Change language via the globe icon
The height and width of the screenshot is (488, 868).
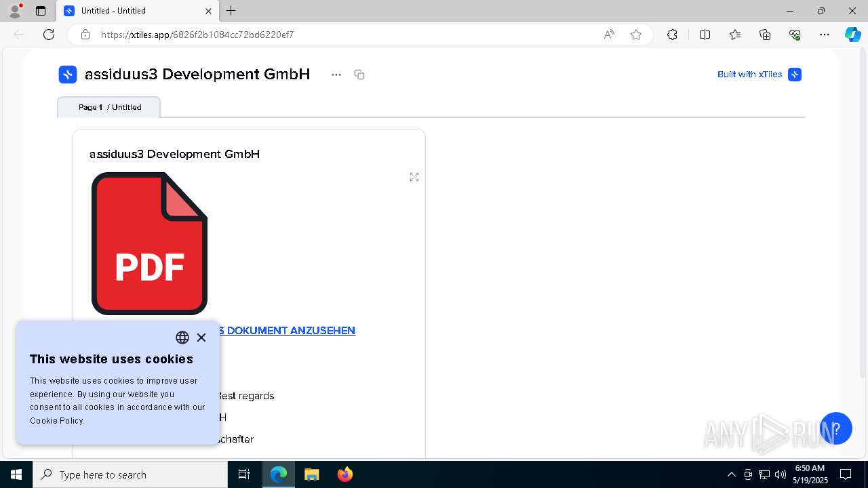click(x=182, y=338)
